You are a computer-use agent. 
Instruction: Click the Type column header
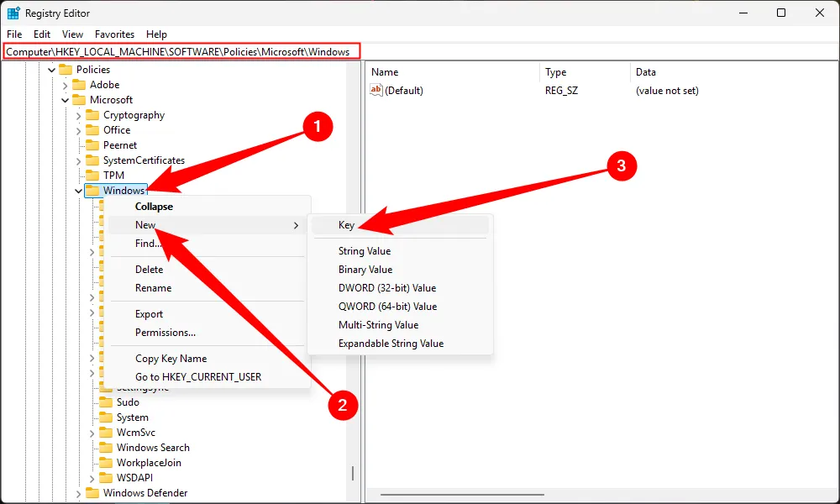[556, 72]
